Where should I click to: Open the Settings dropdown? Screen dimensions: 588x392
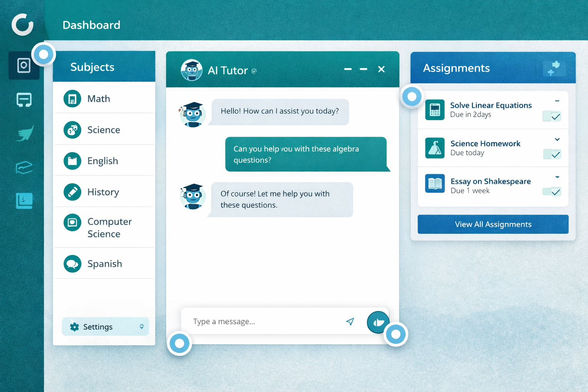tap(105, 327)
